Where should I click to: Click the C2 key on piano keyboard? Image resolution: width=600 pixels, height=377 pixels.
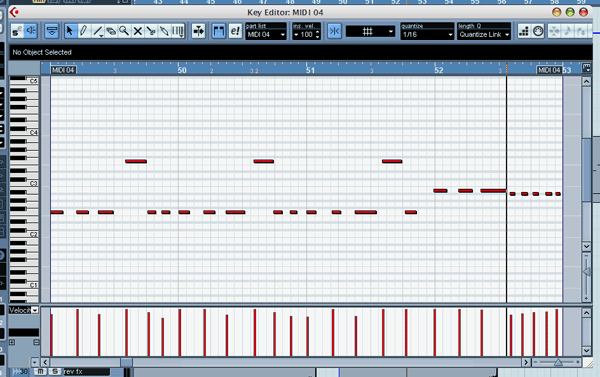24,234
